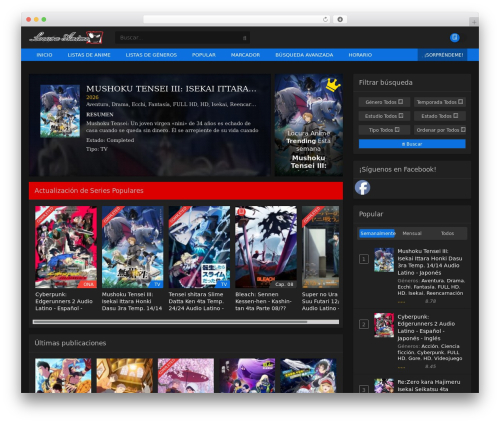Open new browser tab plus button
This screenshot has width=500, height=423.
(474, 22)
